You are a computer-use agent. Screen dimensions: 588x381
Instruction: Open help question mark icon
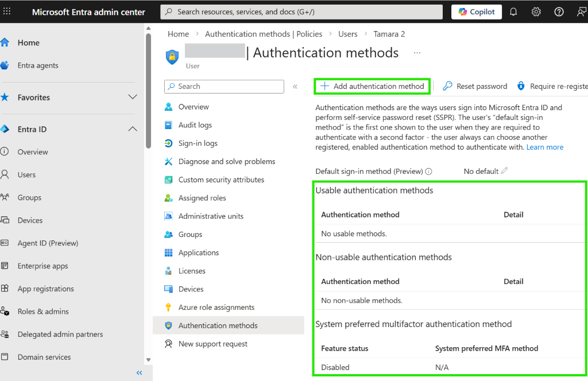pos(559,12)
